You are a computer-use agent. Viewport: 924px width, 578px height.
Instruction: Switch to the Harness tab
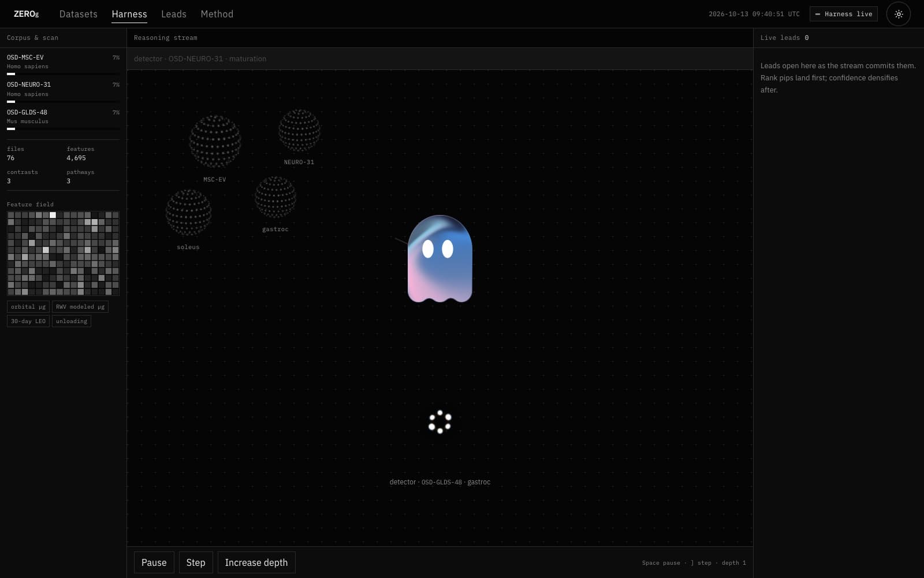coord(129,14)
